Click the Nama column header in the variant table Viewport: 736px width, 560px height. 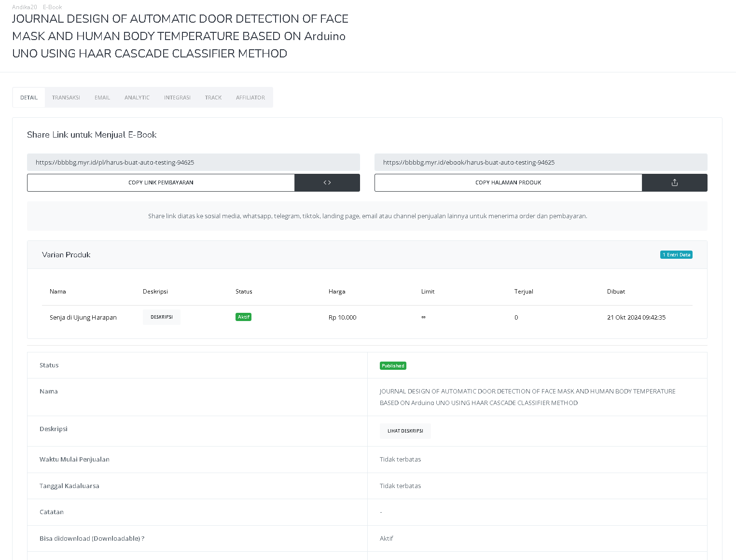[x=58, y=292]
